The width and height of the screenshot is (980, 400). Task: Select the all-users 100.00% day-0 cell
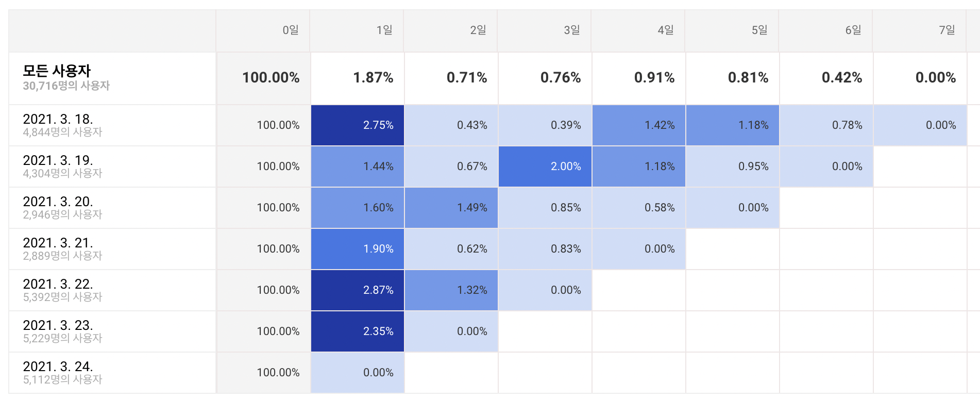271,78
